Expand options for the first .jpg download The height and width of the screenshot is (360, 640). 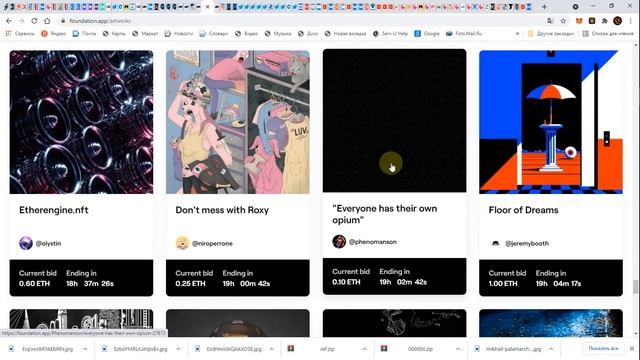coord(85,349)
